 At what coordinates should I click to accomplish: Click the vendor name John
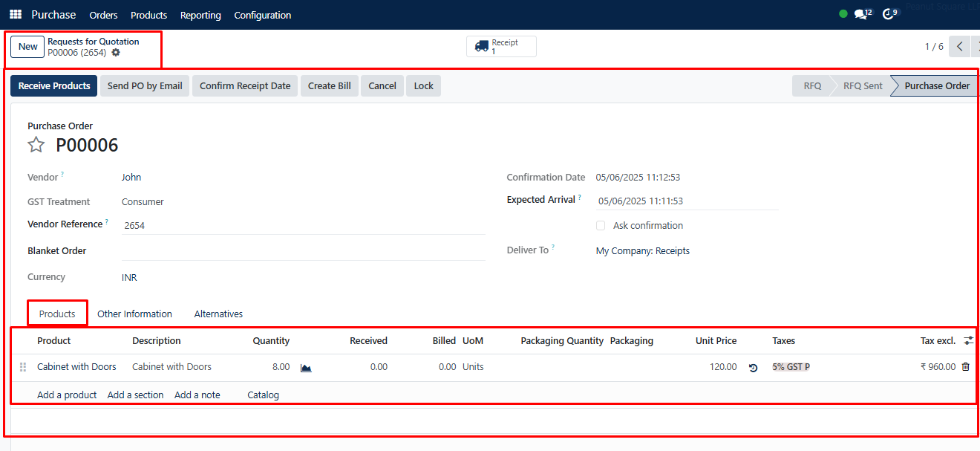[x=131, y=178]
